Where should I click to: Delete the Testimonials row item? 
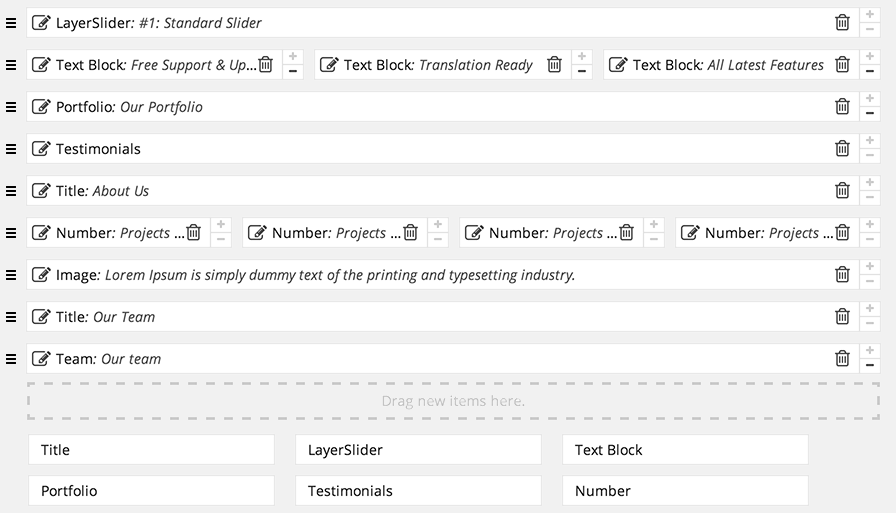842,149
